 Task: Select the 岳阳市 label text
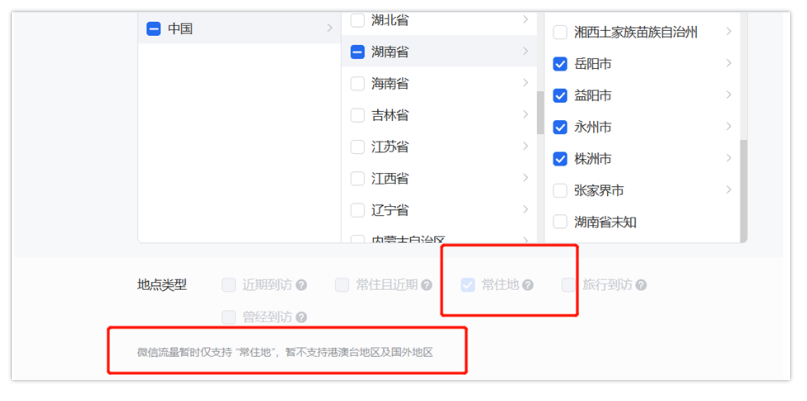click(x=593, y=64)
